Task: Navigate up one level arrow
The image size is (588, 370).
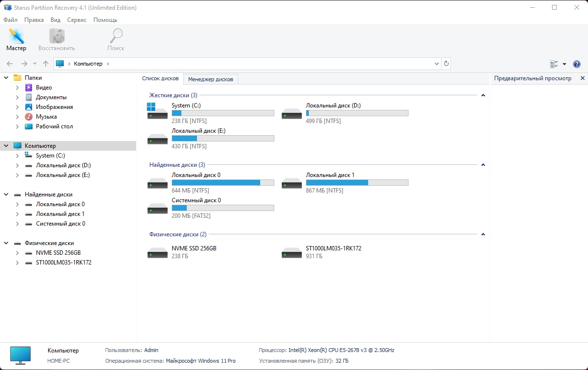Action: point(46,64)
